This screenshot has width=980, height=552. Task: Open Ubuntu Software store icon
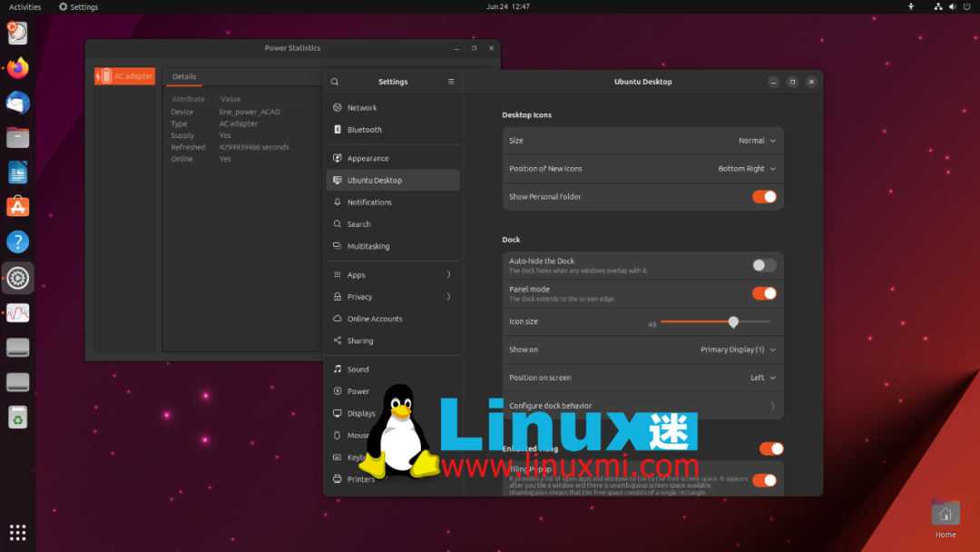17,207
